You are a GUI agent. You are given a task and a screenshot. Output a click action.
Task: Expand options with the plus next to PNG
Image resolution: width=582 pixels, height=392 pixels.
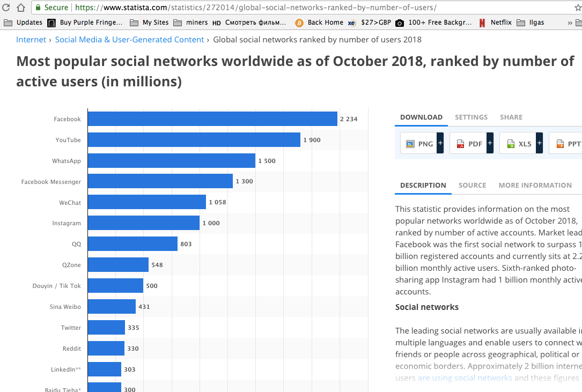(440, 143)
